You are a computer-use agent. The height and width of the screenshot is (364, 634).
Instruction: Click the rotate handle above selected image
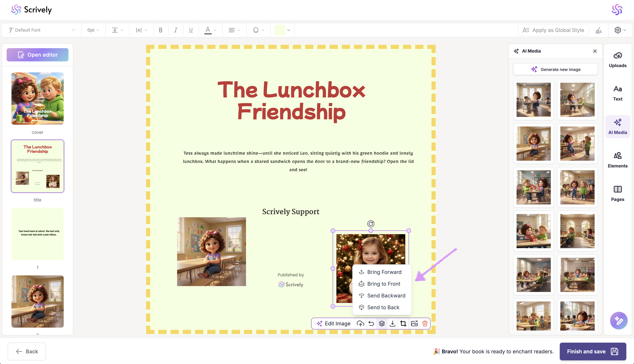click(x=371, y=224)
